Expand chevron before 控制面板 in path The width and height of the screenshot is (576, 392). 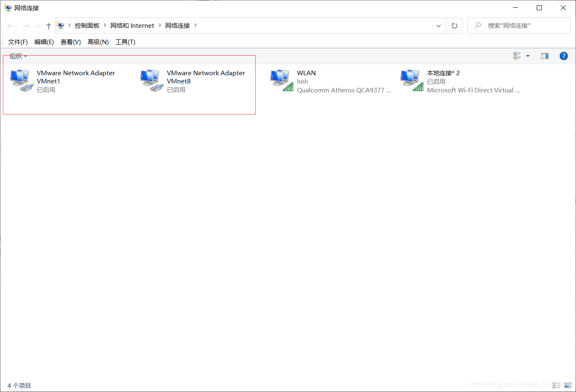70,25
